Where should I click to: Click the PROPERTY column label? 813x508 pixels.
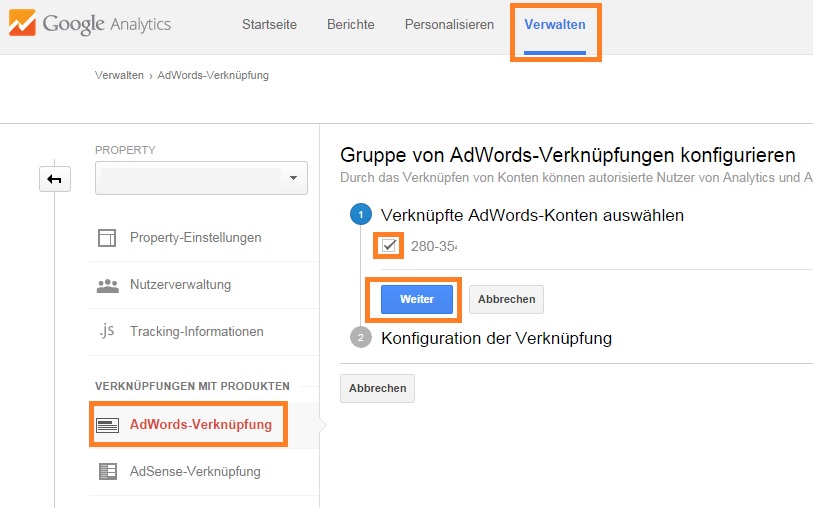coord(125,150)
